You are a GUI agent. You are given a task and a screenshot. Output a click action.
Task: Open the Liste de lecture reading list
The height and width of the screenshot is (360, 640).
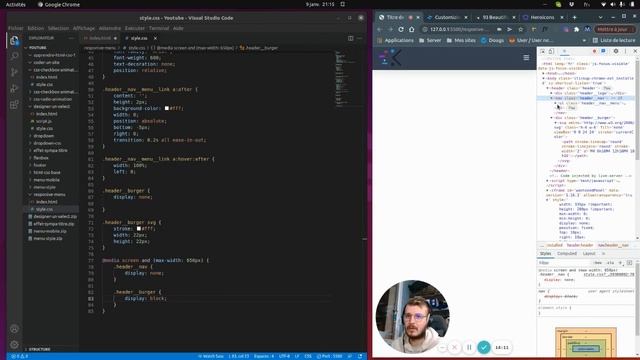[614, 40]
